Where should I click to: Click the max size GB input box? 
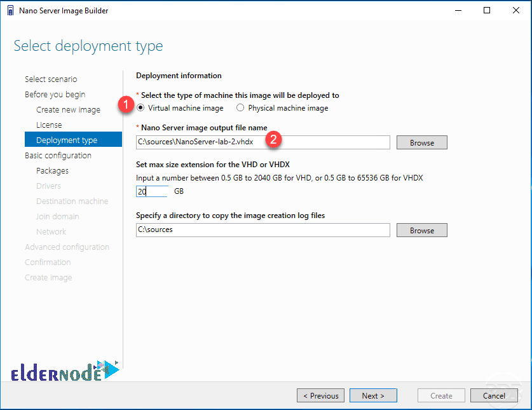[x=152, y=191]
